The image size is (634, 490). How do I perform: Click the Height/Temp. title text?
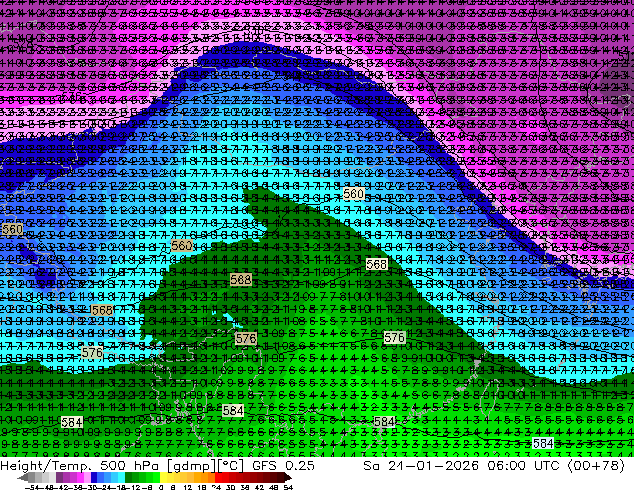pyautogui.click(x=46, y=466)
